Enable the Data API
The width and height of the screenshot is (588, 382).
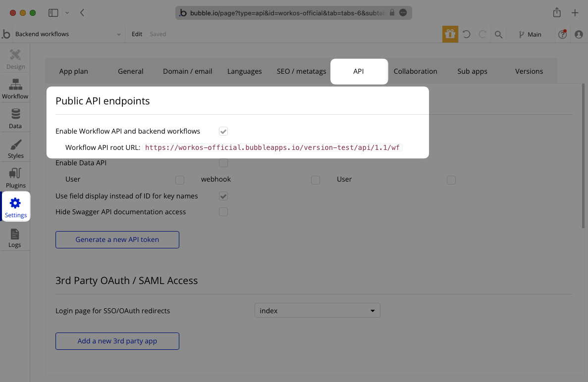pyautogui.click(x=223, y=163)
